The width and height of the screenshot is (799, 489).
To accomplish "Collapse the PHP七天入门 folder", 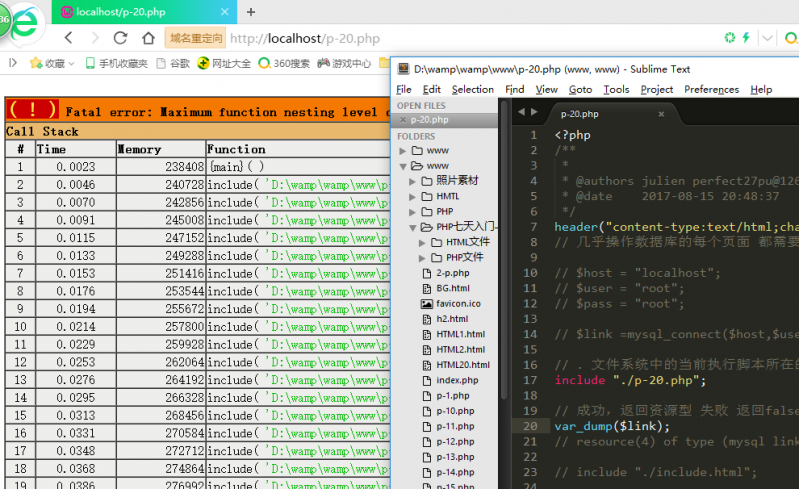I will click(x=412, y=227).
